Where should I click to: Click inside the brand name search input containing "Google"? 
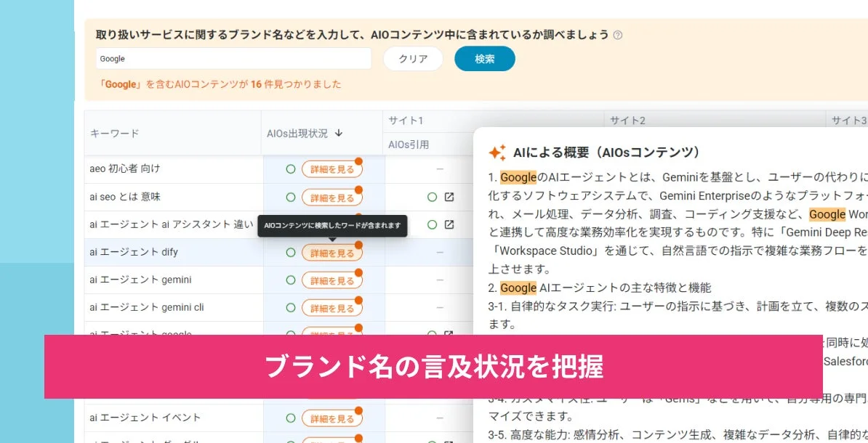point(233,58)
